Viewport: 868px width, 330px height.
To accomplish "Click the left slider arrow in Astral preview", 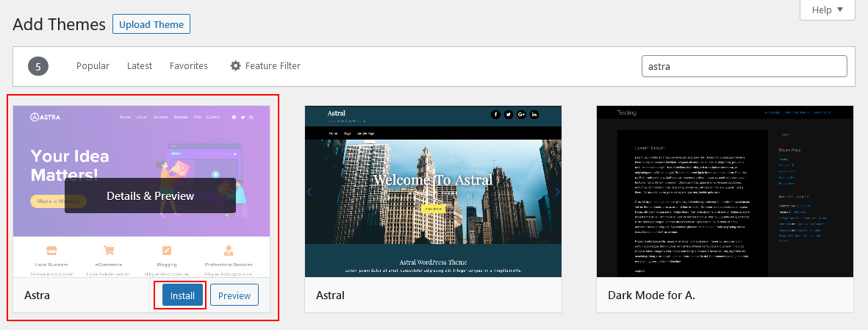I will (x=309, y=192).
